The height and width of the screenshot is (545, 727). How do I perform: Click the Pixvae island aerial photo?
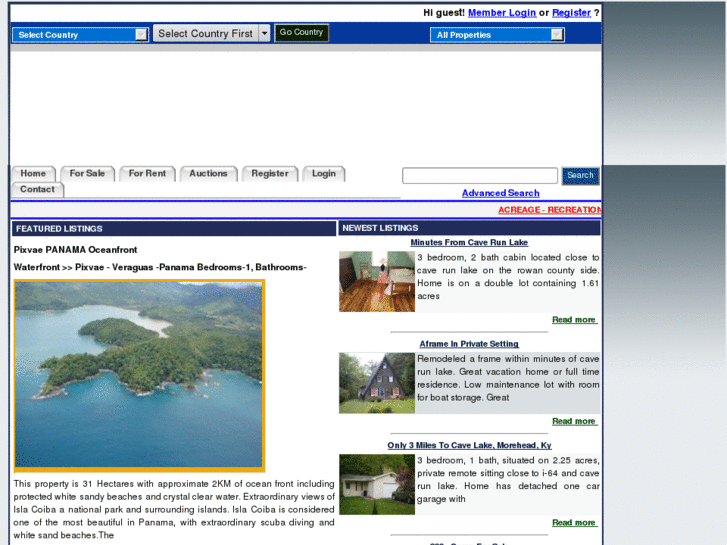(x=139, y=375)
